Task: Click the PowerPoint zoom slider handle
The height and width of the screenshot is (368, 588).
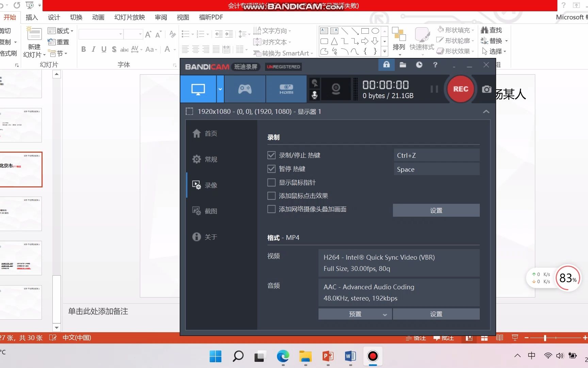Action: (x=545, y=338)
